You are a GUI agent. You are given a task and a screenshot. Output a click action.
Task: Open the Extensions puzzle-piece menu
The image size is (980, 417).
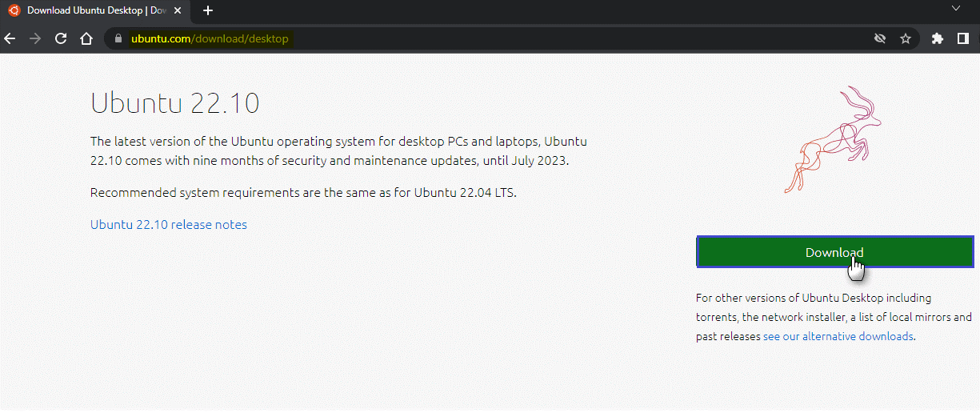click(x=938, y=38)
